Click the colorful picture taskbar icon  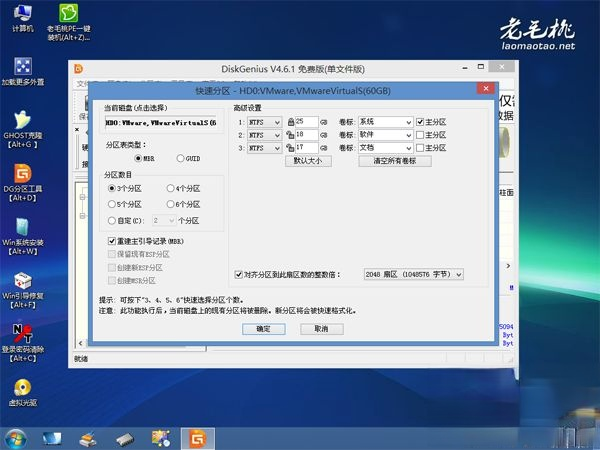point(161,439)
